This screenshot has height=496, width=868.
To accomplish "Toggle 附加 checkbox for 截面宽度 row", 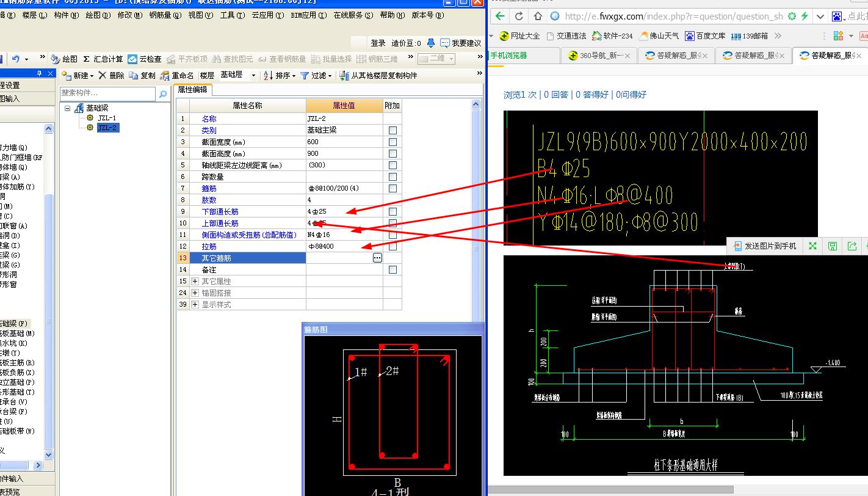I will point(392,142).
